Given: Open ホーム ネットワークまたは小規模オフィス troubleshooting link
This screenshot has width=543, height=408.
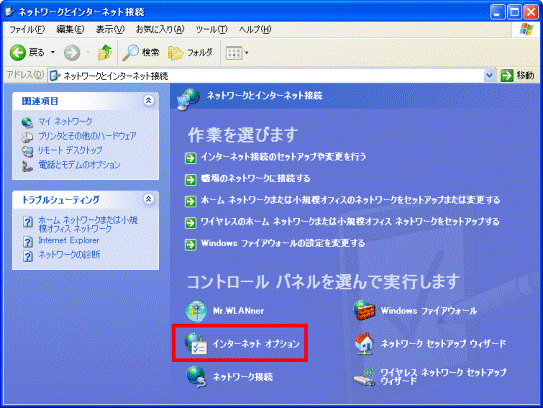Looking at the screenshot, I should click(88, 224).
